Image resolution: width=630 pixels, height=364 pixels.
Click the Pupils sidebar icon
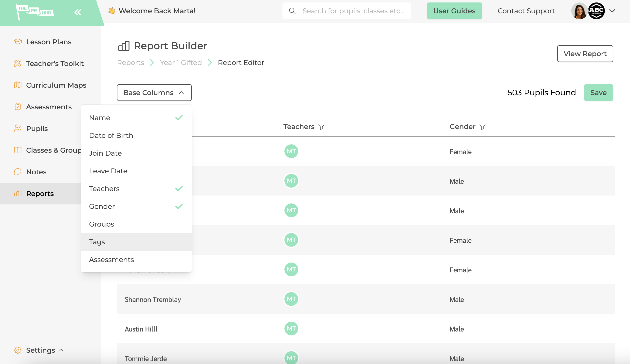point(18,128)
